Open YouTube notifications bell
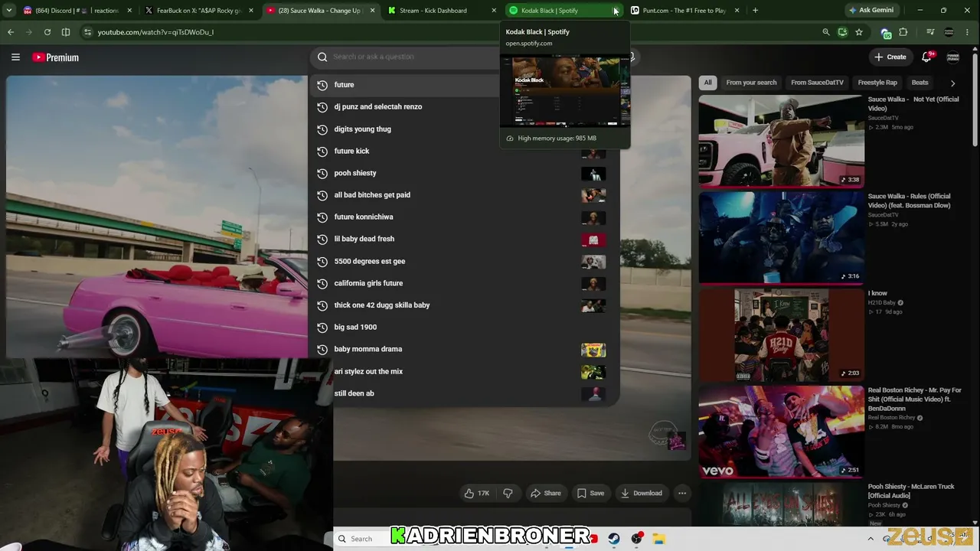Viewport: 980px width, 551px height. coord(926,57)
